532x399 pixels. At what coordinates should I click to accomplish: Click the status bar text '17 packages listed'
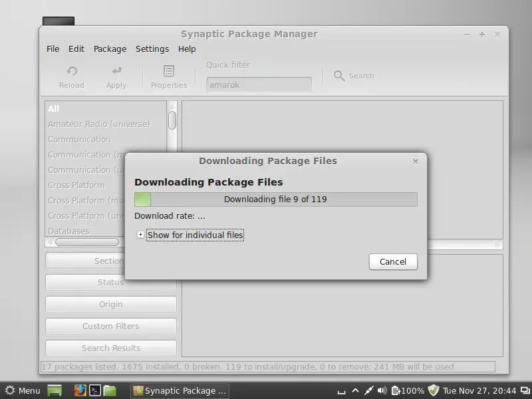coord(79,367)
